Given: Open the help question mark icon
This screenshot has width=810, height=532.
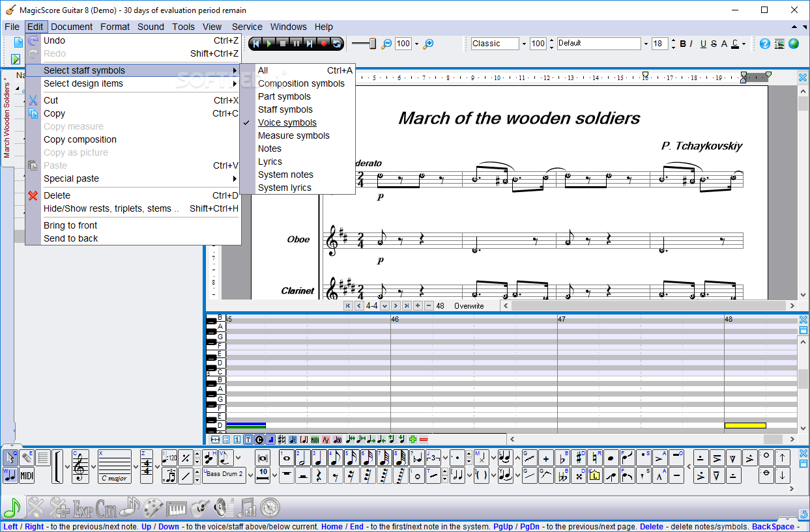Looking at the screenshot, I should [765, 44].
